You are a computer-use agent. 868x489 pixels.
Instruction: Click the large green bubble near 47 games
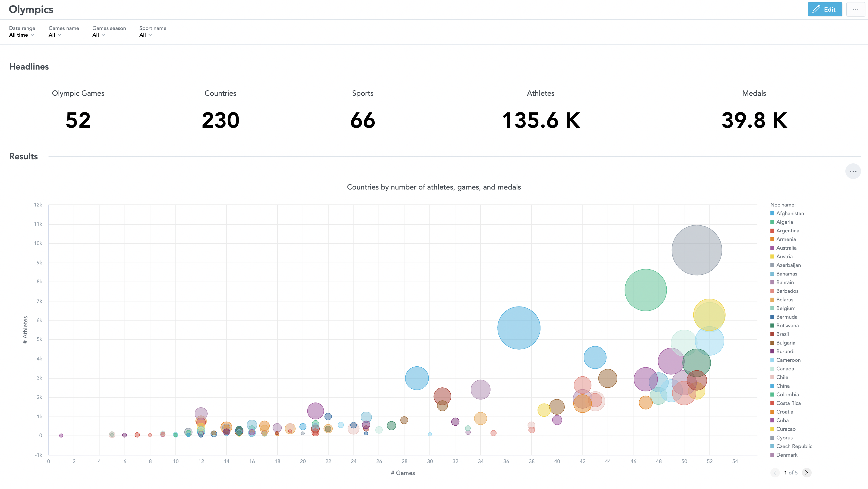coord(645,290)
